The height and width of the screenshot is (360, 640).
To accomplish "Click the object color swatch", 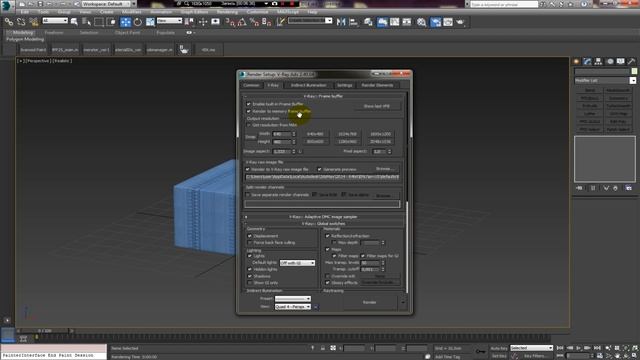I will click(634, 71).
